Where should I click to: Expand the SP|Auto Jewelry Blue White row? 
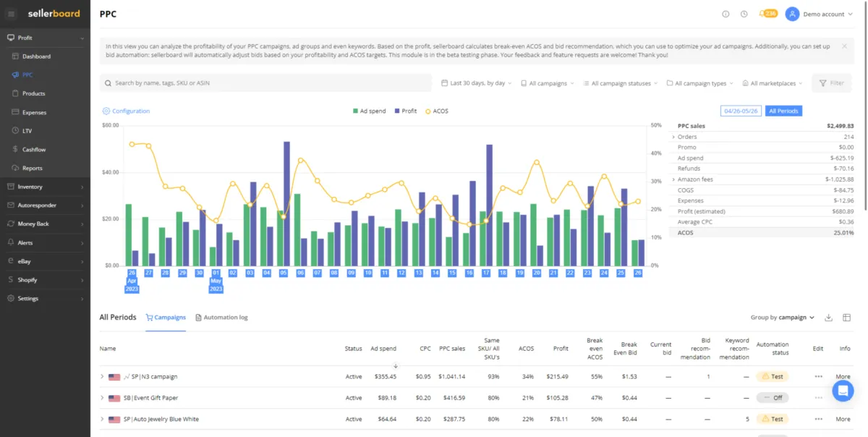point(102,420)
